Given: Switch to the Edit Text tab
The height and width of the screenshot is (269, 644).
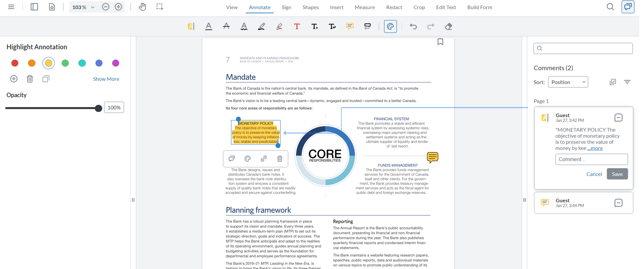Looking at the screenshot, I should [x=446, y=7].
